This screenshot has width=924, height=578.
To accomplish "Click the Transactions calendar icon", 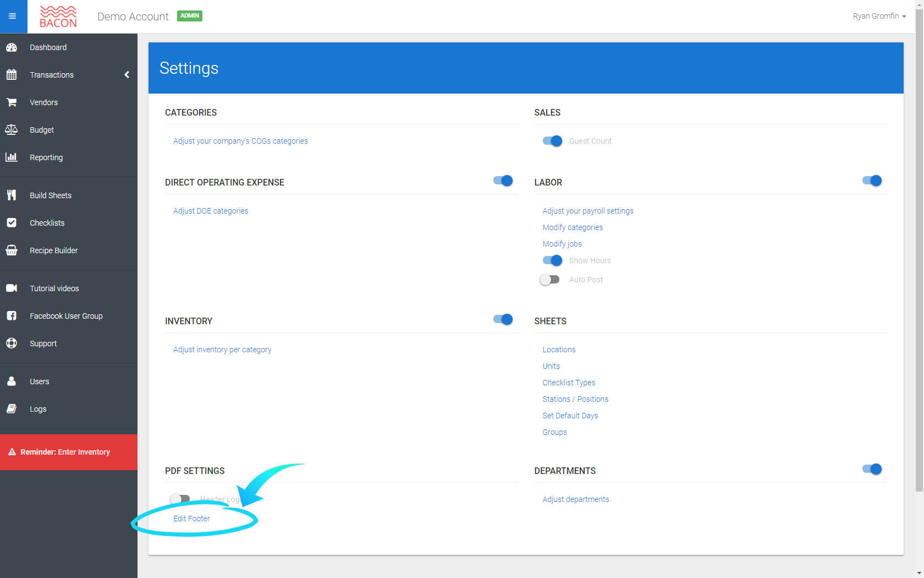I will pyautogui.click(x=12, y=75).
